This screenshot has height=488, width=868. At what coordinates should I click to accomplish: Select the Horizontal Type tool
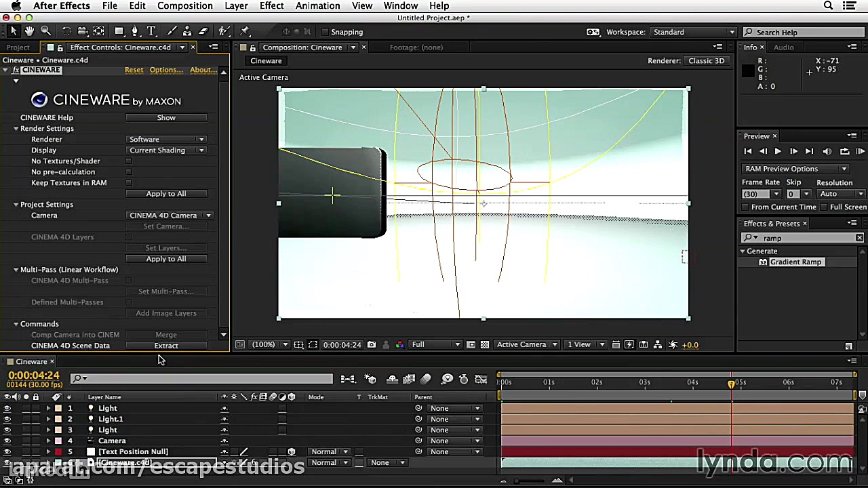pos(151,31)
